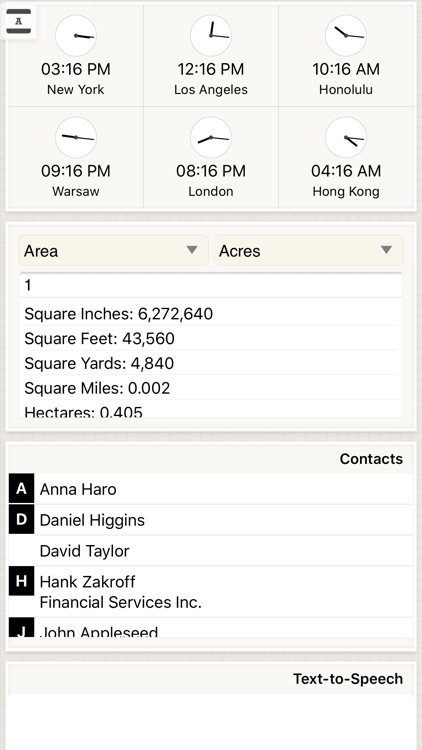The image size is (422, 750).
Task: Click the Text-to-Speech text area
Action: (211, 722)
